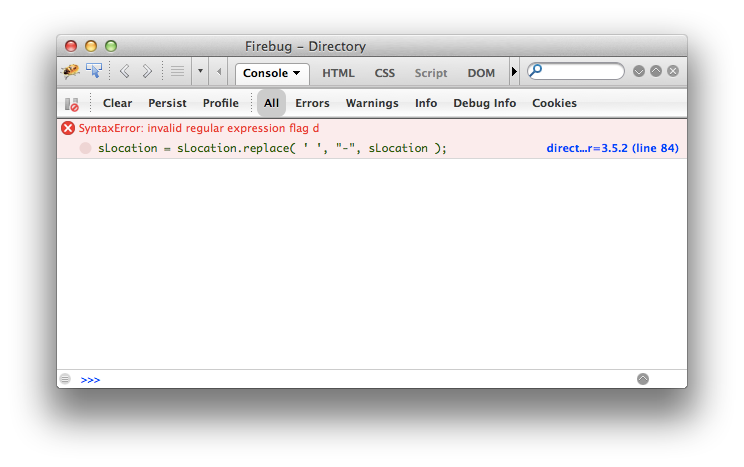Click the Firebug bug logo icon

tap(71, 72)
